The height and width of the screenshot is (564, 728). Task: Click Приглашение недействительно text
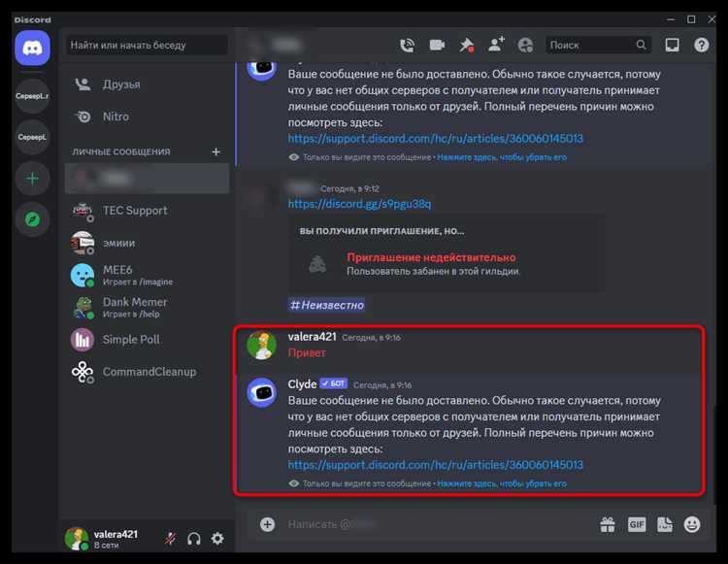[431, 257]
